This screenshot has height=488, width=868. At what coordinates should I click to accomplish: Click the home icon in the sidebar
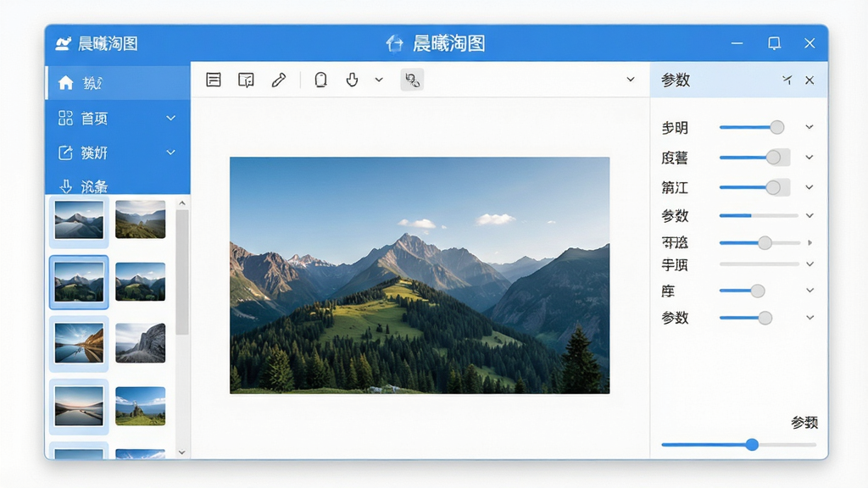pos(66,83)
